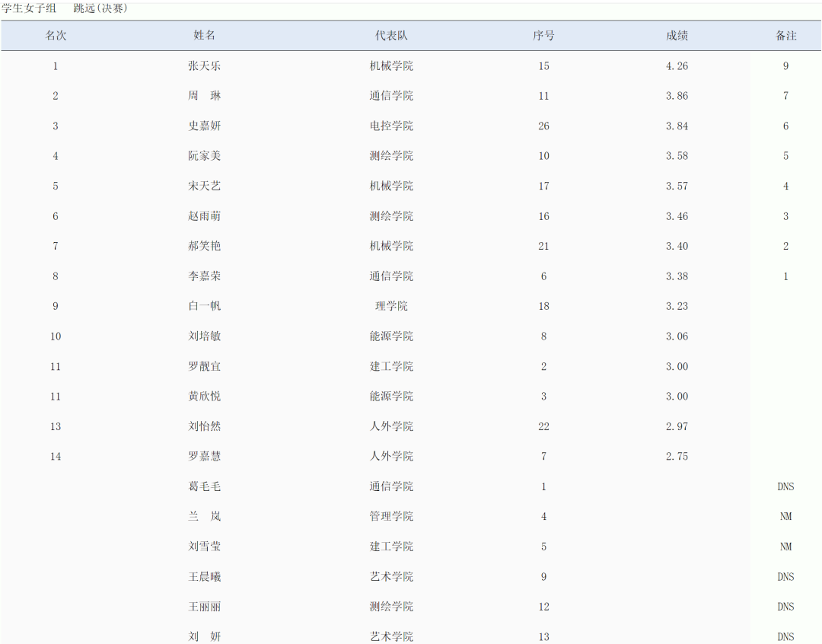
Task: Click the title 学生女子组 跳远(决赛)
Action: pyautogui.click(x=65, y=8)
